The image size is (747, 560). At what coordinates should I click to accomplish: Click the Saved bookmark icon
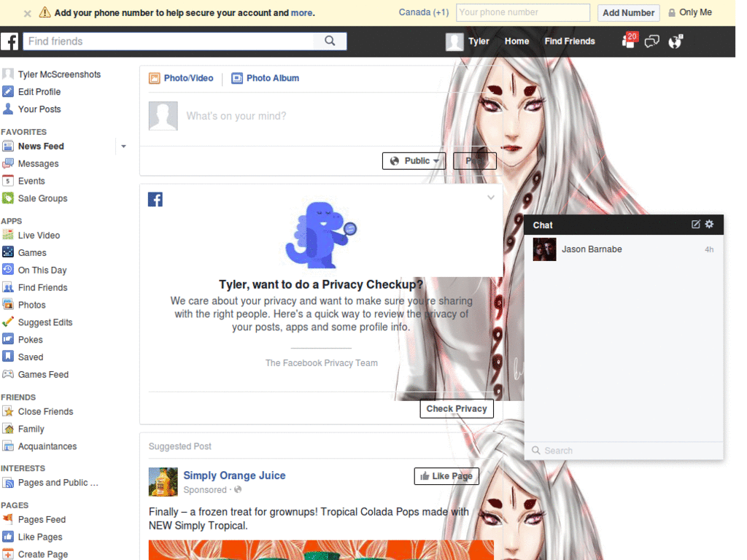tap(7, 357)
